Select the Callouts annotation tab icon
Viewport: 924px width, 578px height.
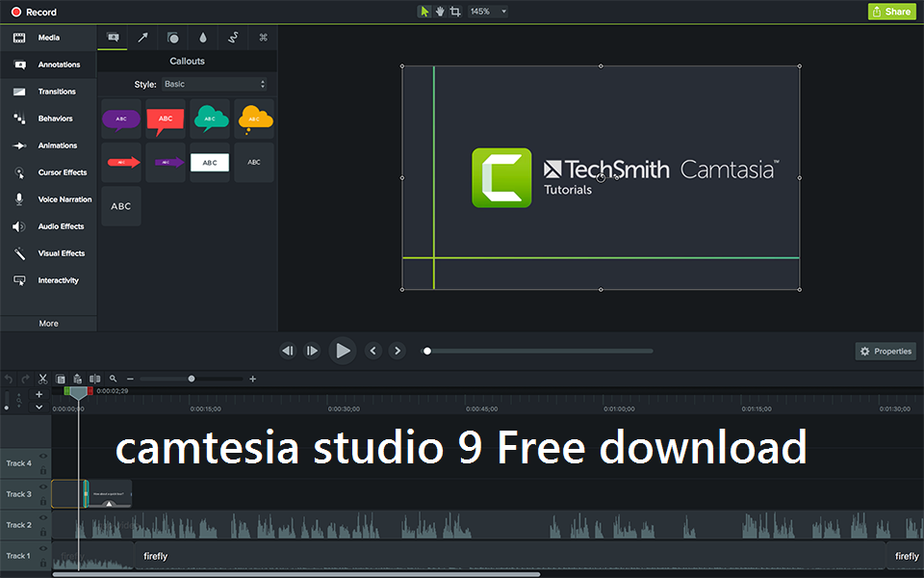tap(113, 38)
